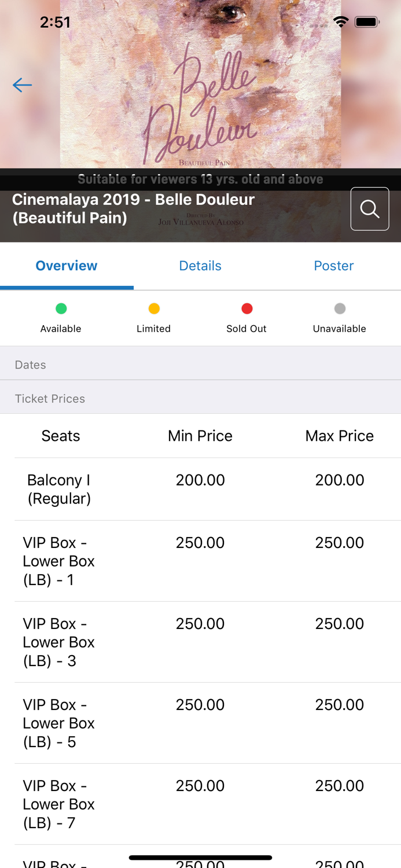Screen dimensions: 401x868
Task: Tap the gray Unavailable status dot
Action: 340,308
